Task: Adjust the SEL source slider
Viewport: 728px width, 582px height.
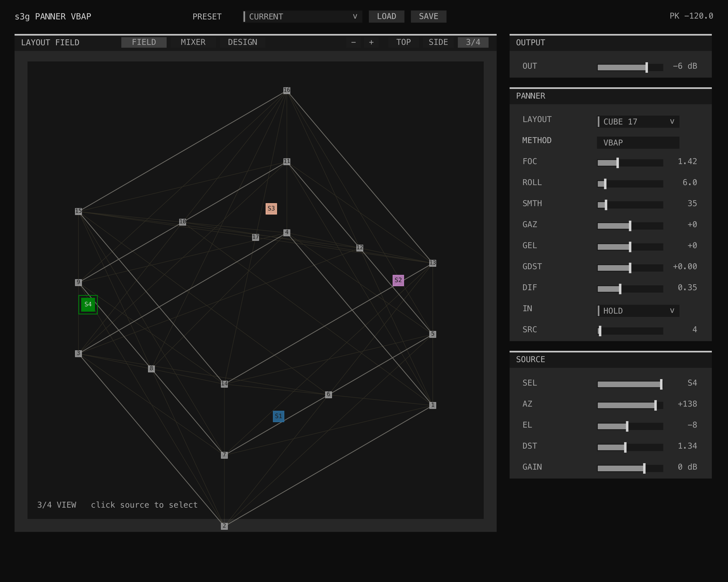Action: click(630, 384)
